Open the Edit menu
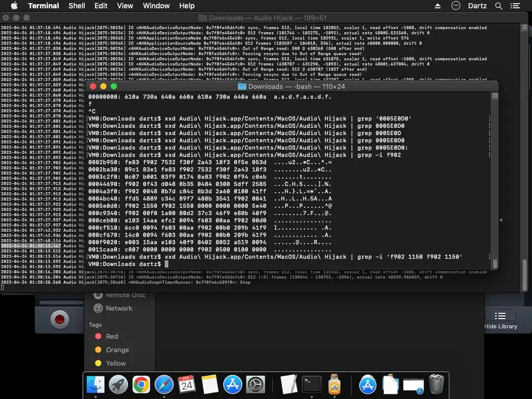The image size is (532, 399). (x=101, y=6)
